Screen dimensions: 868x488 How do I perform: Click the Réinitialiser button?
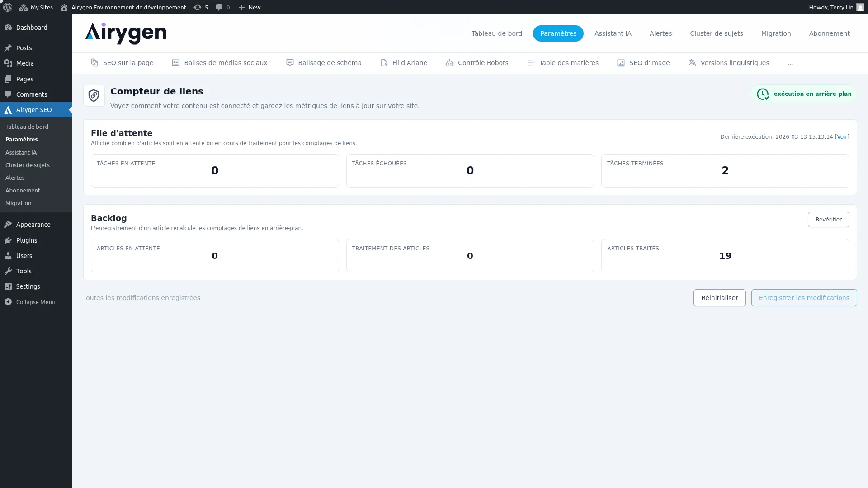pyautogui.click(x=719, y=298)
